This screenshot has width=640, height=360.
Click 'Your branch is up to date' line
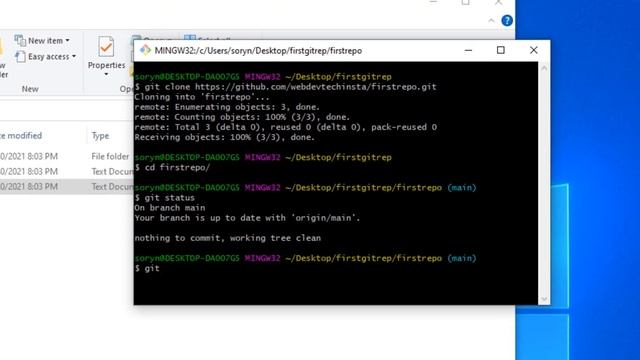point(248,218)
